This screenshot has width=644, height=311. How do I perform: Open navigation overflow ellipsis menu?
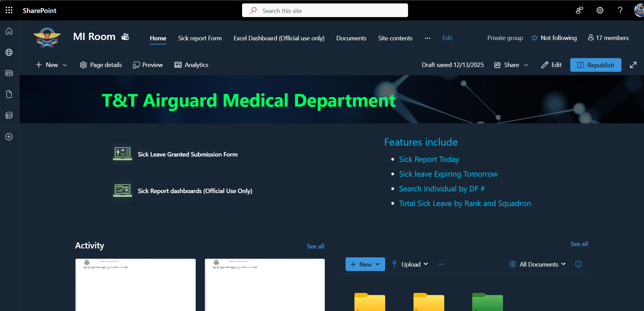(x=428, y=38)
